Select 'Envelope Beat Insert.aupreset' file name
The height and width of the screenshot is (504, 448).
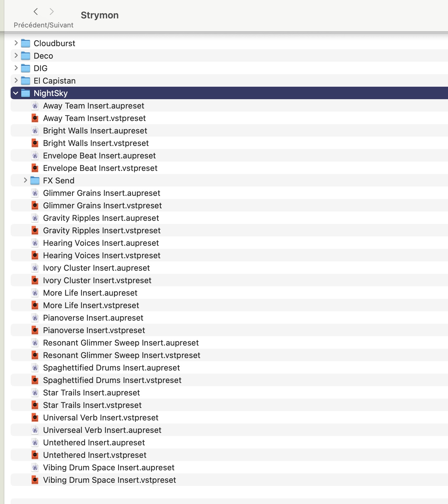[x=99, y=156]
